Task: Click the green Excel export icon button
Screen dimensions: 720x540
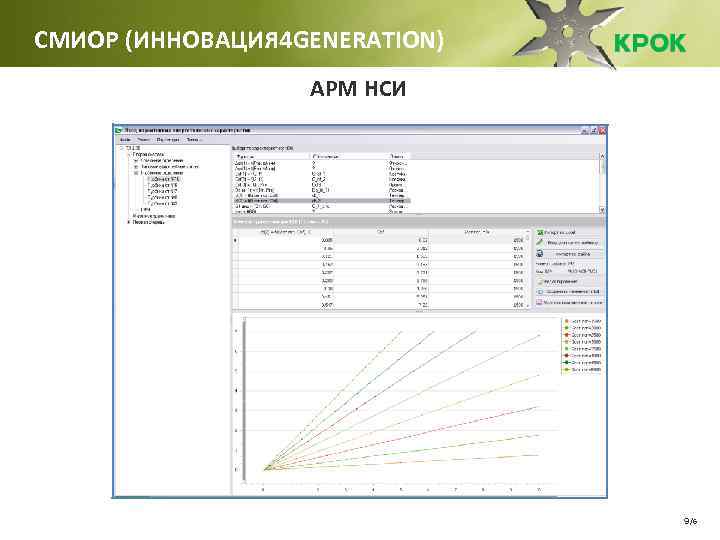Action: click(540, 233)
